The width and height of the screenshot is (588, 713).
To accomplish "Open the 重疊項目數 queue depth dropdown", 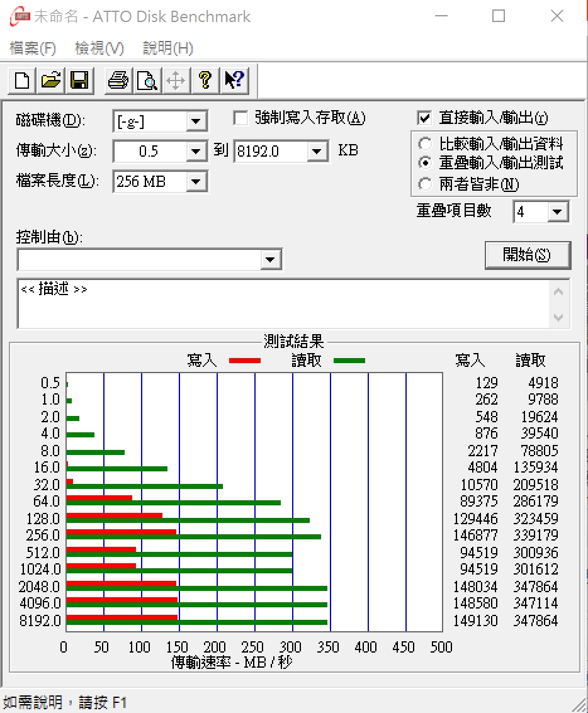I will click(557, 212).
